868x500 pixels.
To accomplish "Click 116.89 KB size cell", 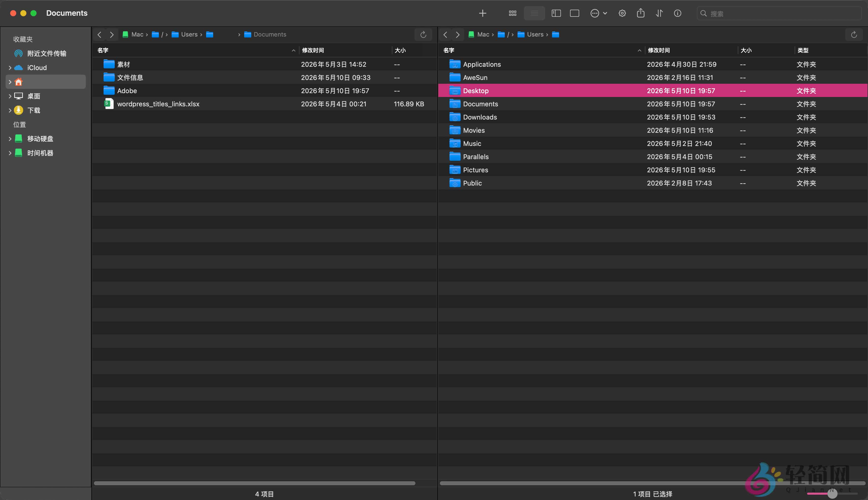I will coord(409,104).
